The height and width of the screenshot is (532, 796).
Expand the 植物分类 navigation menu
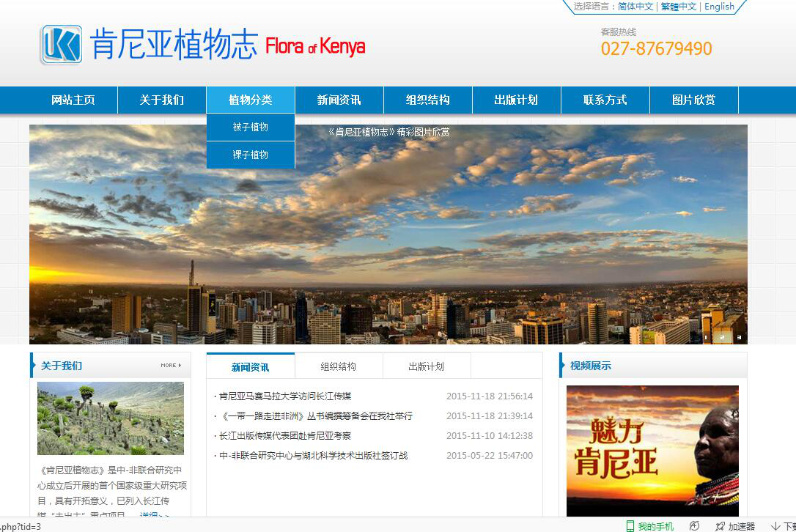[x=251, y=100]
